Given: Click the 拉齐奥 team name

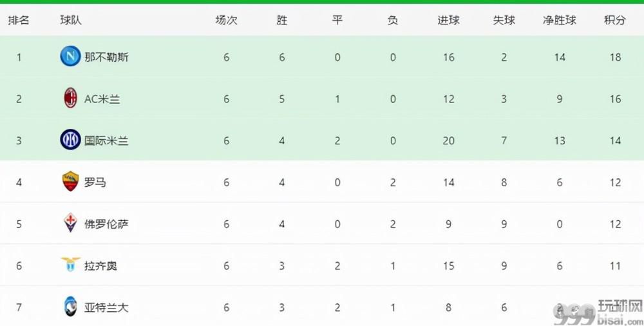Looking at the screenshot, I should pos(100,265).
